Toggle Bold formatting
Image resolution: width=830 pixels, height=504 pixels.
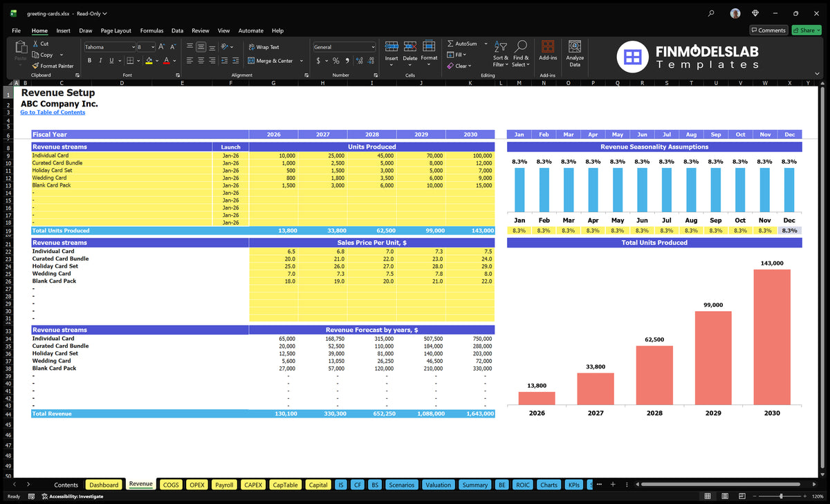[89, 61]
